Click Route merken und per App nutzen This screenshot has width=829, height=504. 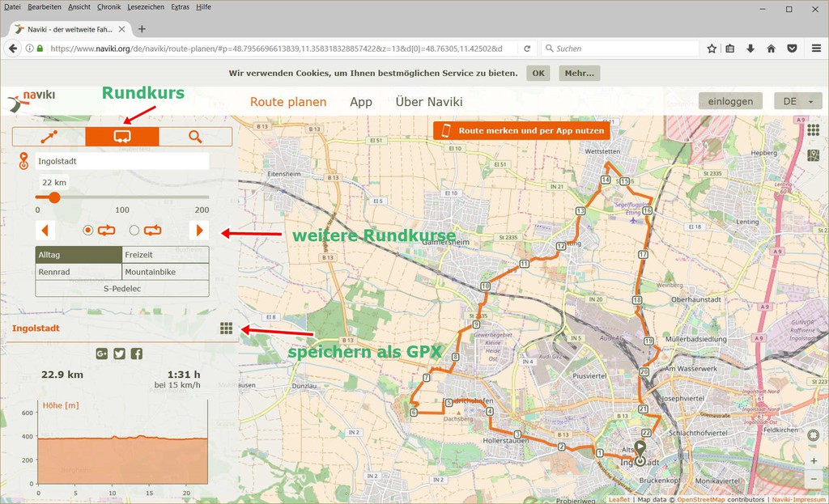521,130
